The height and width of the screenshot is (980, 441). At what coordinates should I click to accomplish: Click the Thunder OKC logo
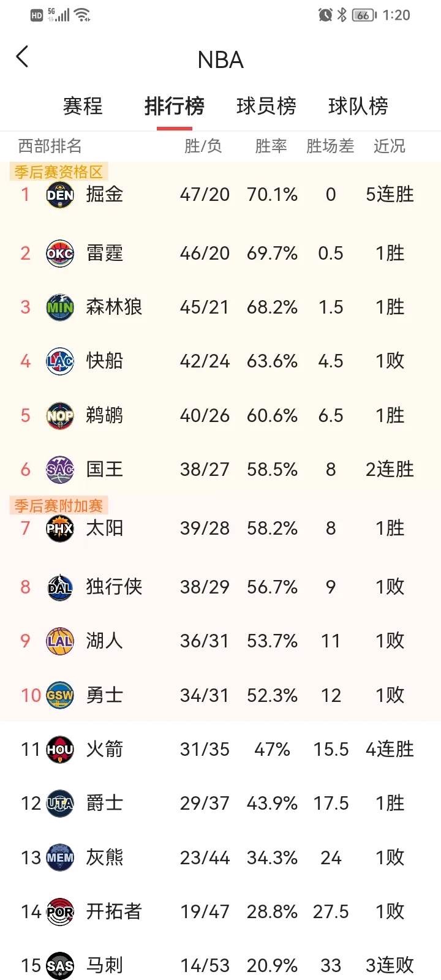(59, 254)
